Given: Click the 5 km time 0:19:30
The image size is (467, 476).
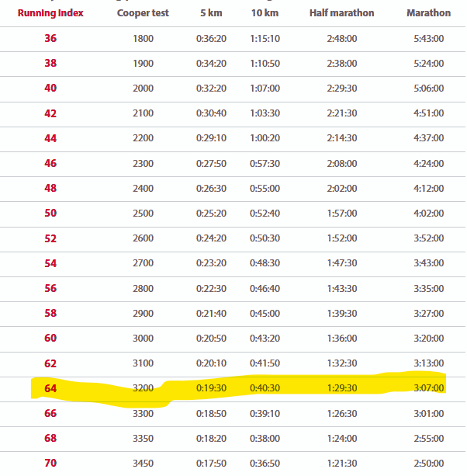Looking at the screenshot, I should click(x=212, y=387).
